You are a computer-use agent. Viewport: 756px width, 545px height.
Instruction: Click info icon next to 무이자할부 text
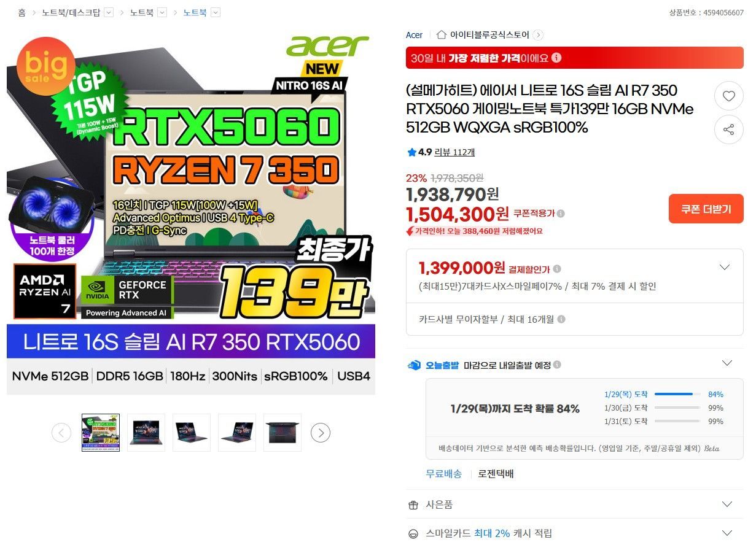[x=561, y=319]
